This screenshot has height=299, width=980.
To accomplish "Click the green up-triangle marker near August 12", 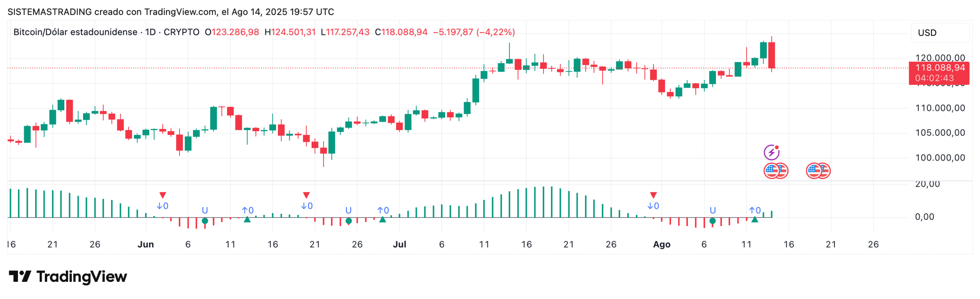I will tap(755, 219).
